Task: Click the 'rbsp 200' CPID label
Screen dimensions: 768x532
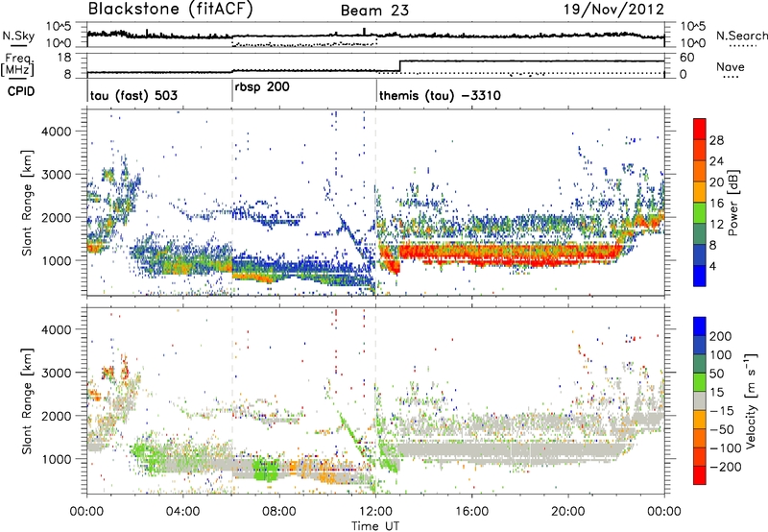Action: click(x=262, y=86)
